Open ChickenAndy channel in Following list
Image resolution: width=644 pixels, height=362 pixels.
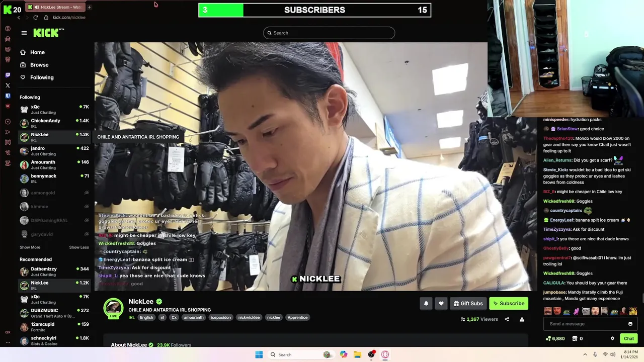(x=54, y=123)
